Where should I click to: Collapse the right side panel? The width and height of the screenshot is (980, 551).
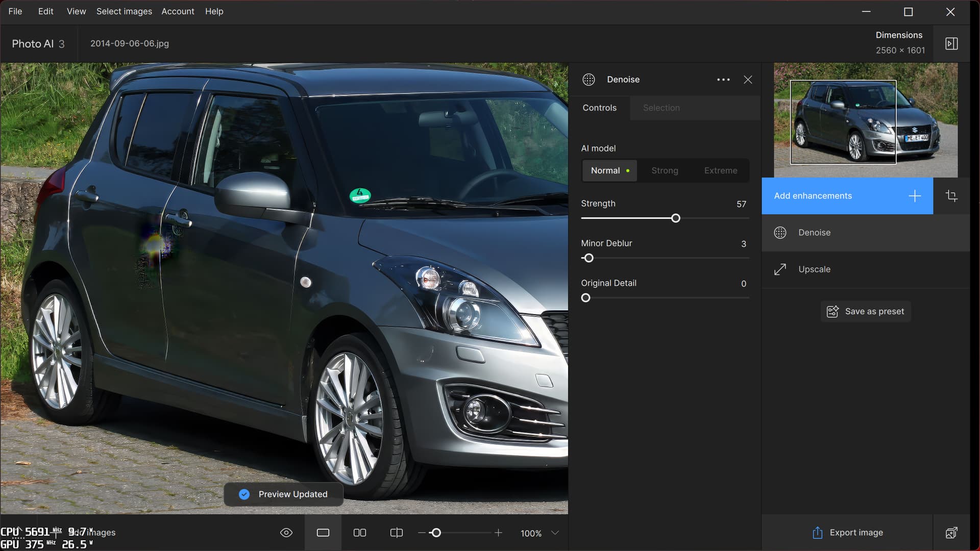pyautogui.click(x=951, y=43)
